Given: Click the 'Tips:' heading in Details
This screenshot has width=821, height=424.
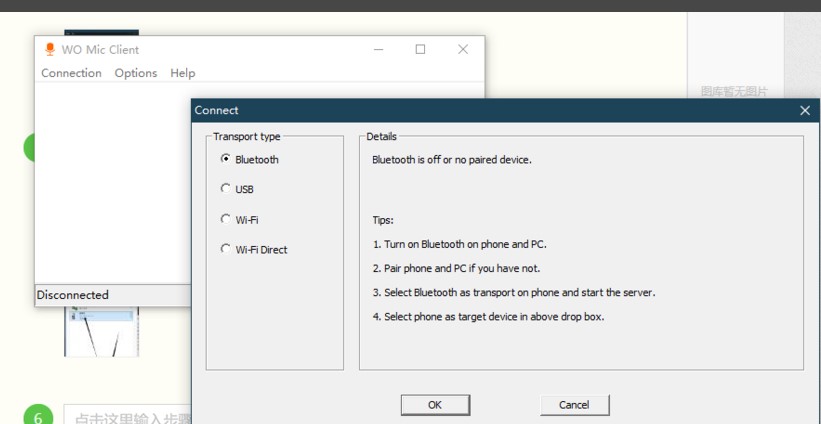Looking at the screenshot, I should [383, 220].
